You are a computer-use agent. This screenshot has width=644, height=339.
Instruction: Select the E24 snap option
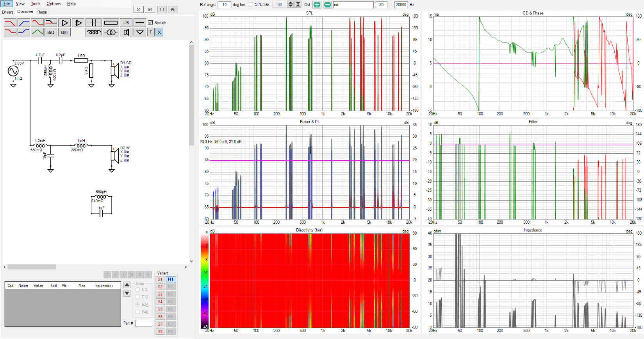pos(137,304)
